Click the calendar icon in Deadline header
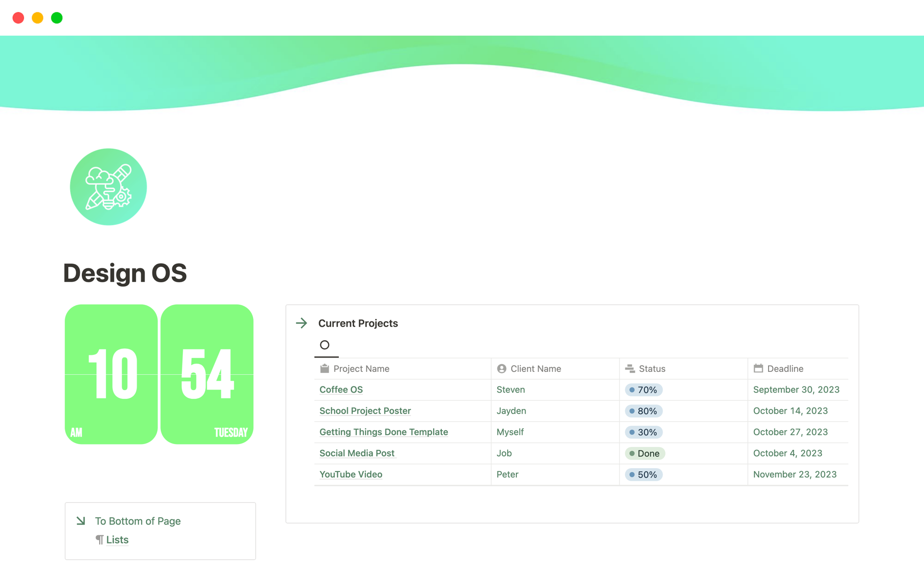 click(758, 368)
